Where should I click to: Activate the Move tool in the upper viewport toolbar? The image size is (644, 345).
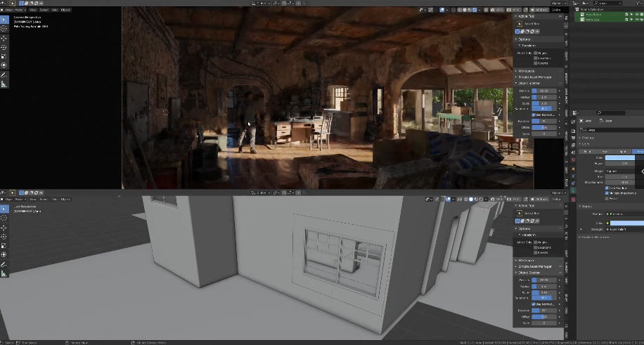pos(4,38)
